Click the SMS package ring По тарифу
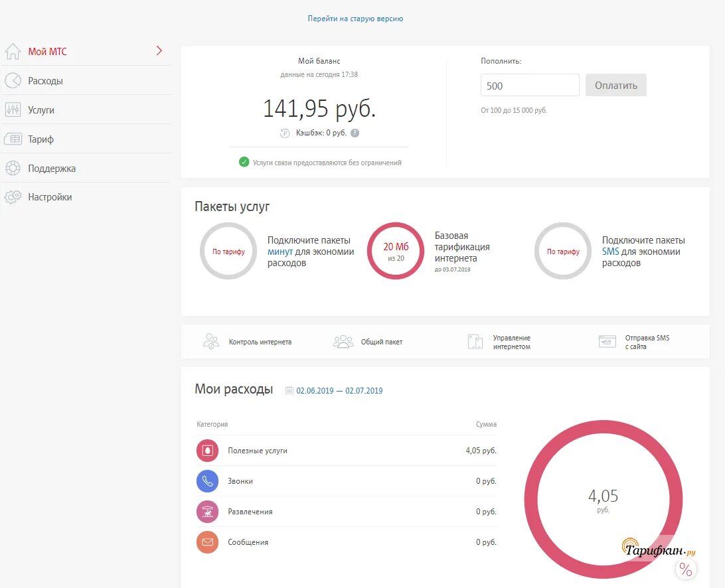This screenshot has width=725, height=588. point(563,251)
